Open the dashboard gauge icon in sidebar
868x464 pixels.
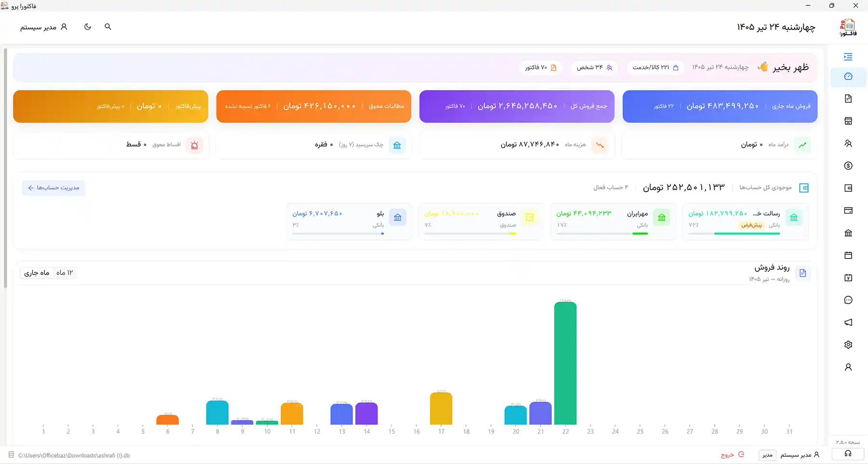(848, 77)
